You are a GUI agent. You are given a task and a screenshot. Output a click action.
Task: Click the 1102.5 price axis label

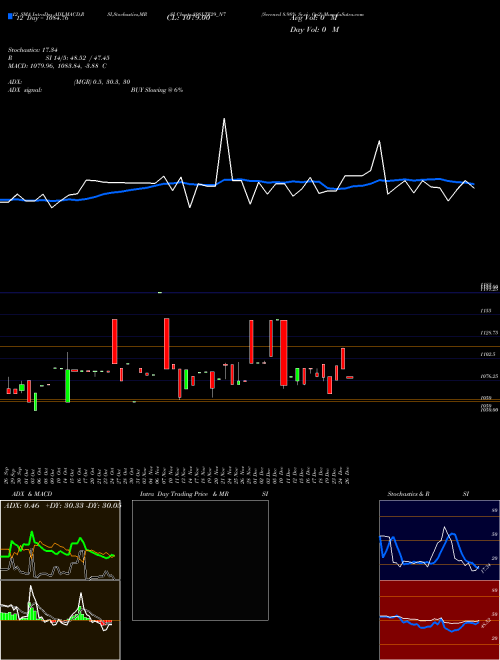coord(487,355)
